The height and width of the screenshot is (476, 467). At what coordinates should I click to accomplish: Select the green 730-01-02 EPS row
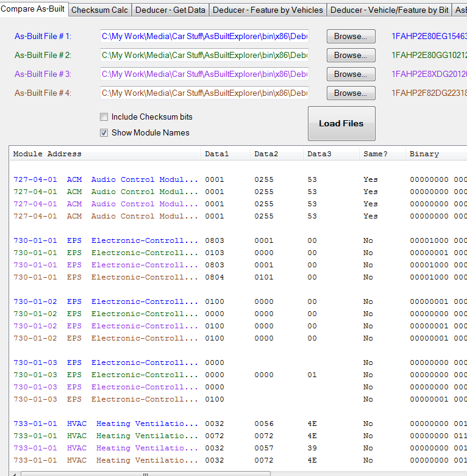point(240,314)
